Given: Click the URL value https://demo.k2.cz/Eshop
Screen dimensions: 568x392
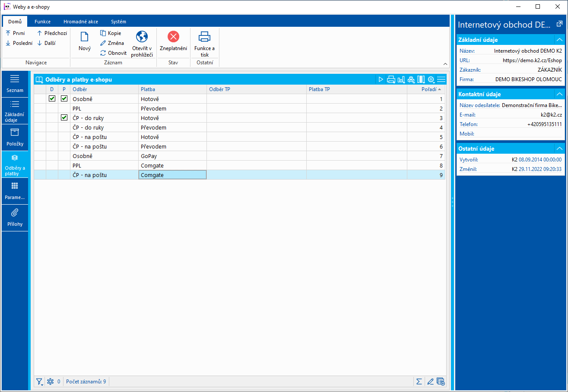Looking at the screenshot, I should pos(532,60).
